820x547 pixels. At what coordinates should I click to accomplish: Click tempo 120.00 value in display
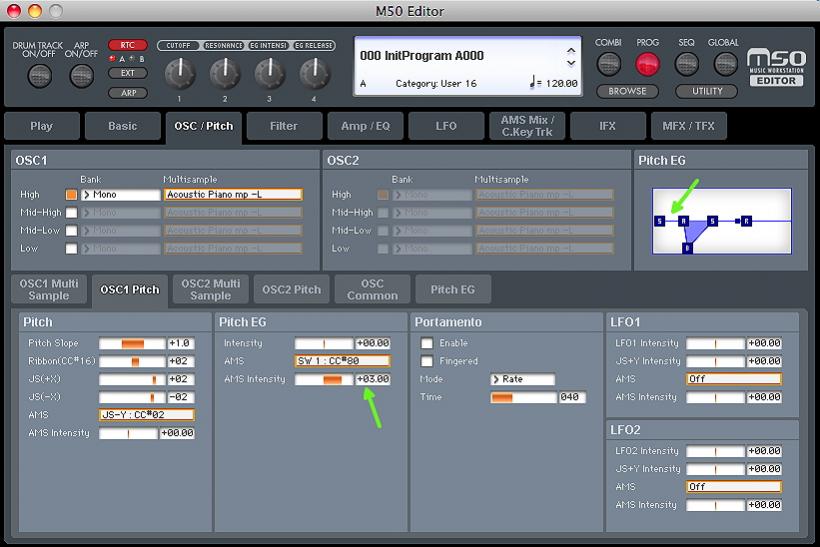click(x=562, y=83)
